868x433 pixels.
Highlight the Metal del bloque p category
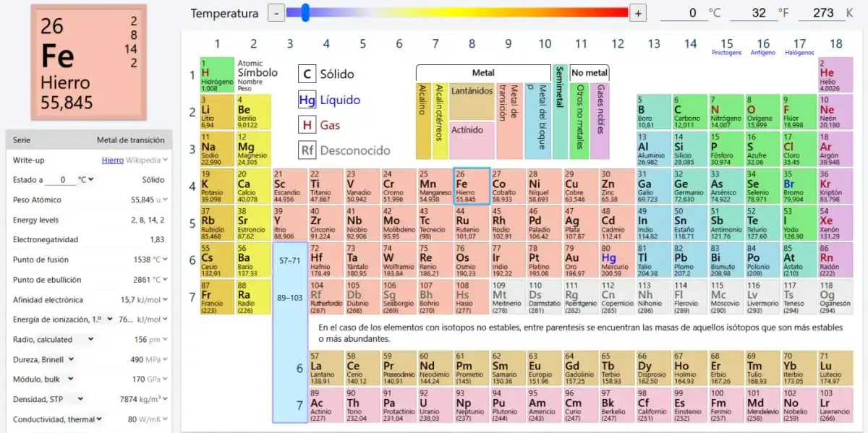click(537, 121)
